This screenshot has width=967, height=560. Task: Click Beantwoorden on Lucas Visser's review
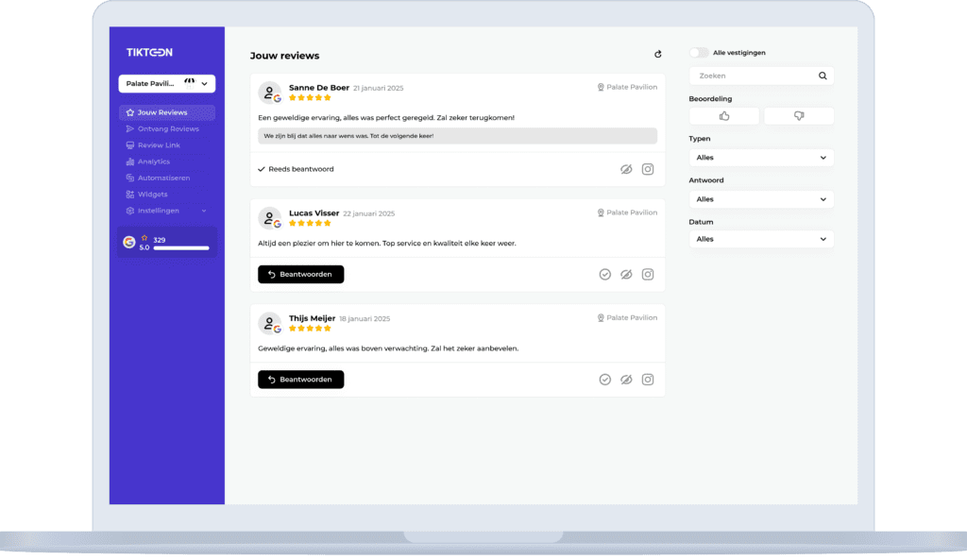[x=300, y=274]
